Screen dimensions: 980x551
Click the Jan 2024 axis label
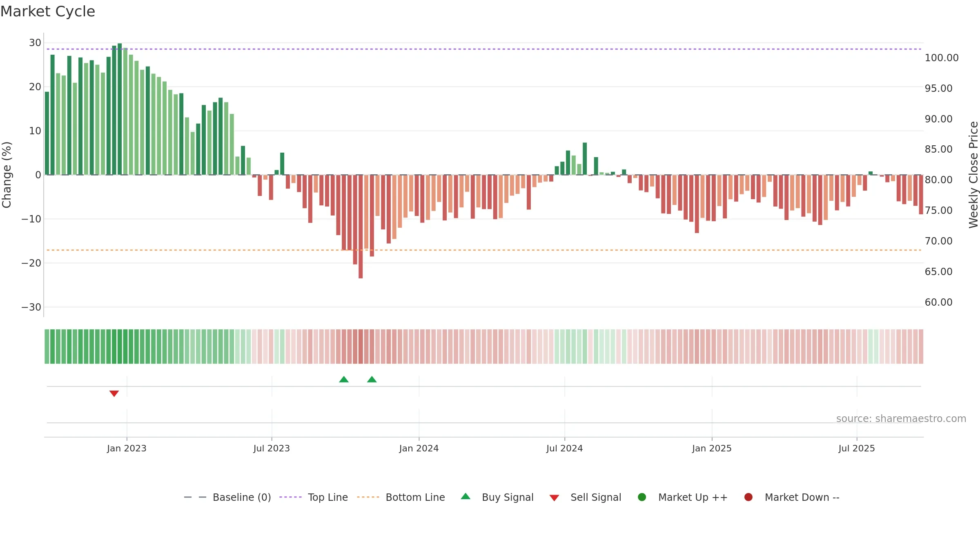click(419, 448)
